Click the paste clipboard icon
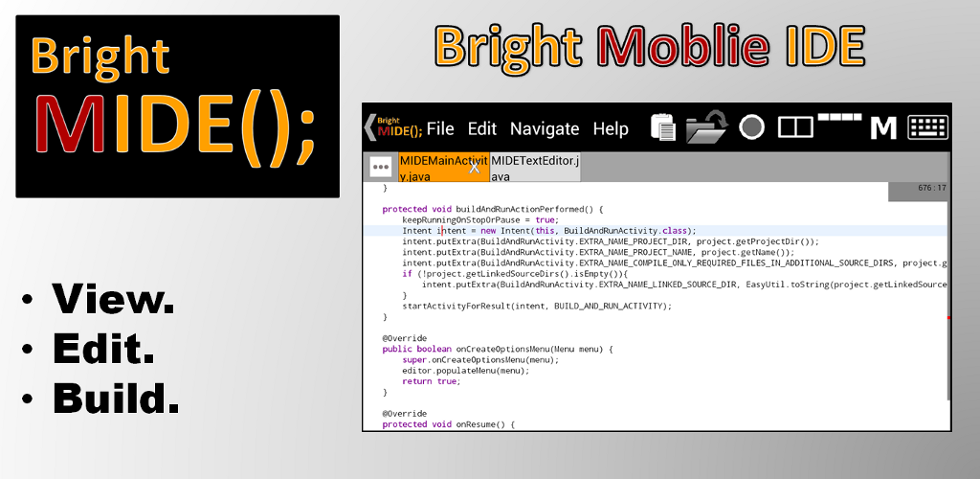Image resolution: width=980 pixels, height=479 pixels. coord(663,127)
